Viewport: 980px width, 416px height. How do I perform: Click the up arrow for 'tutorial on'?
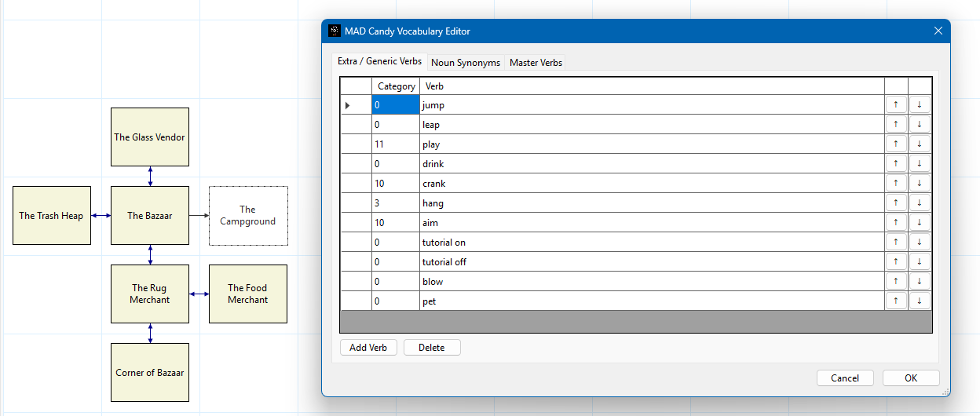[x=896, y=243]
